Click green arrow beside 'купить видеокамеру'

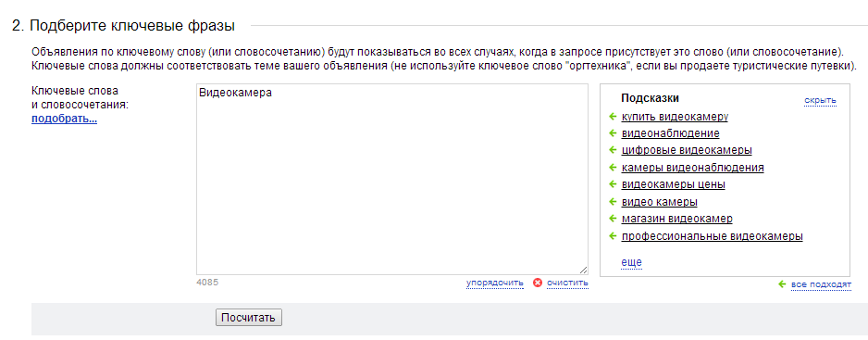point(613,117)
